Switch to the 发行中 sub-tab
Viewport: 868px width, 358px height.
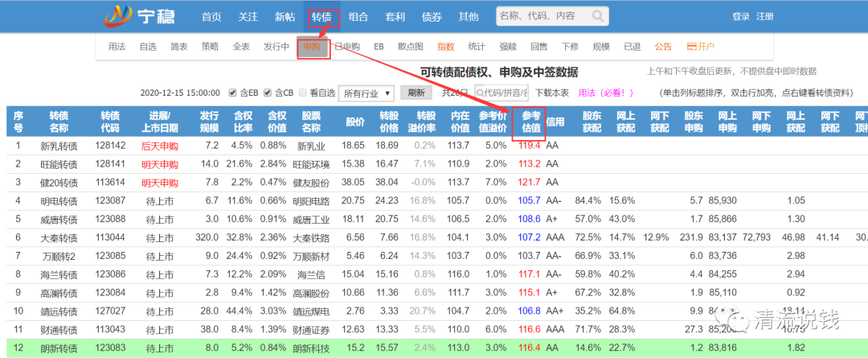point(276,47)
